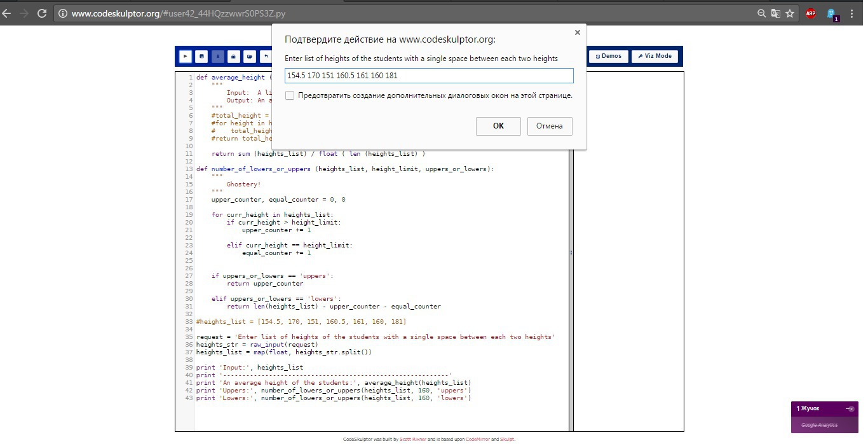Image resolution: width=868 pixels, height=444 pixels.
Task: Click the 'elif curr_height == height_limit:' line
Action: coord(289,246)
